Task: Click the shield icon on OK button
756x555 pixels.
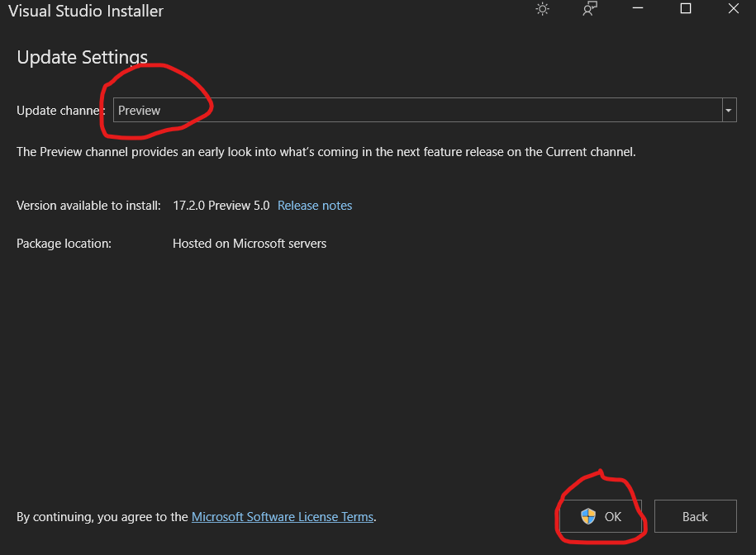Action: point(588,516)
